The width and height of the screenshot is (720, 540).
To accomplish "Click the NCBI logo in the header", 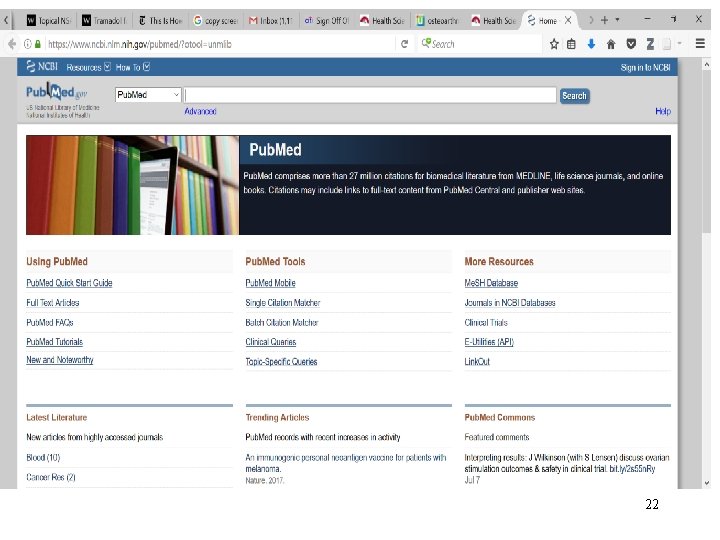I will pos(42,67).
